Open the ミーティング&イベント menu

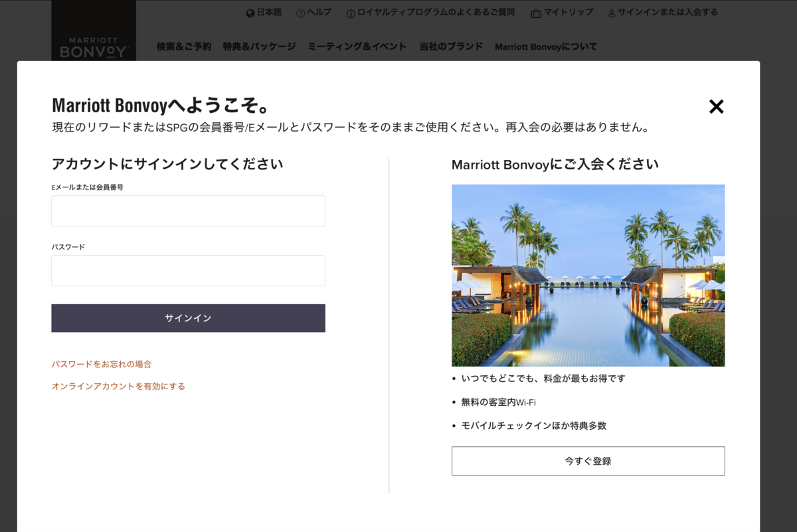pyautogui.click(x=357, y=46)
